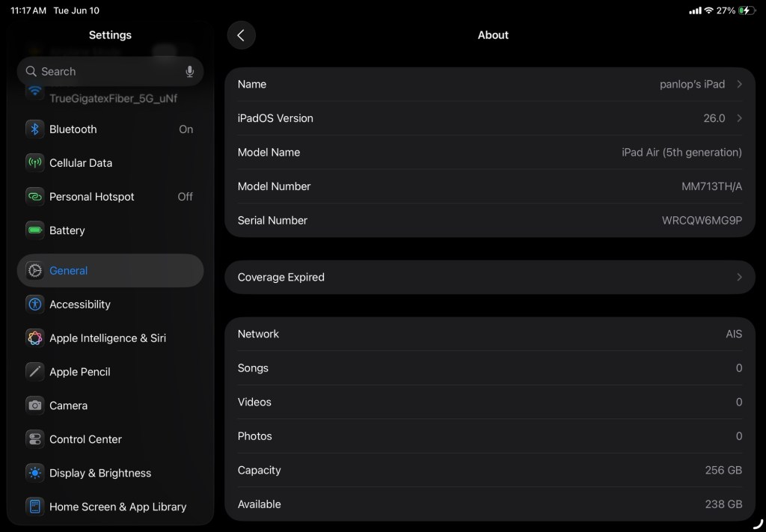Tap the Personal Hotspot link icon
The image size is (766, 532).
coord(34,197)
